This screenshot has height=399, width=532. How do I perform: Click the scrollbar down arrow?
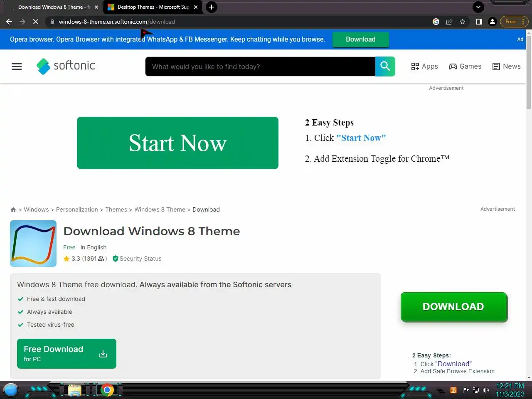pos(529,378)
